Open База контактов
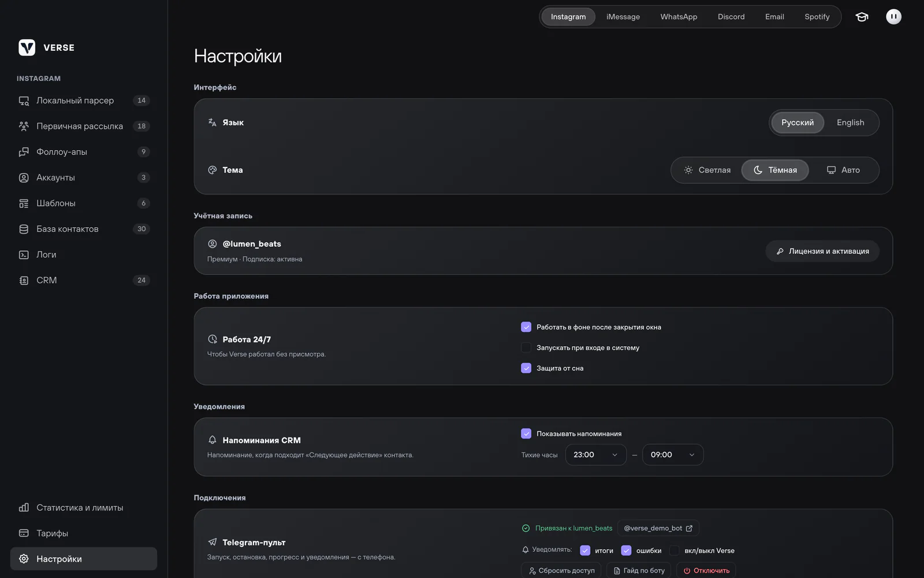The width and height of the screenshot is (924, 578). point(84,229)
